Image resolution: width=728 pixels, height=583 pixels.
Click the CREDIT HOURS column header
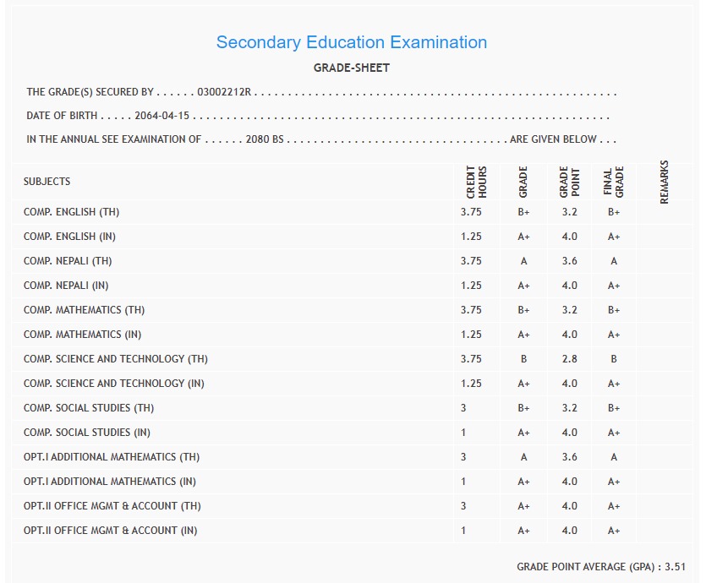[477, 182]
